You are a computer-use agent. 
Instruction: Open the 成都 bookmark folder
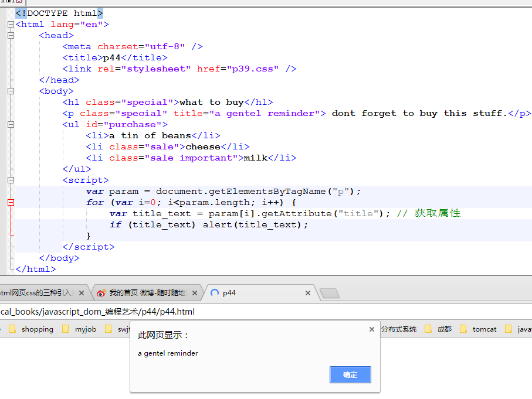click(438, 329)
